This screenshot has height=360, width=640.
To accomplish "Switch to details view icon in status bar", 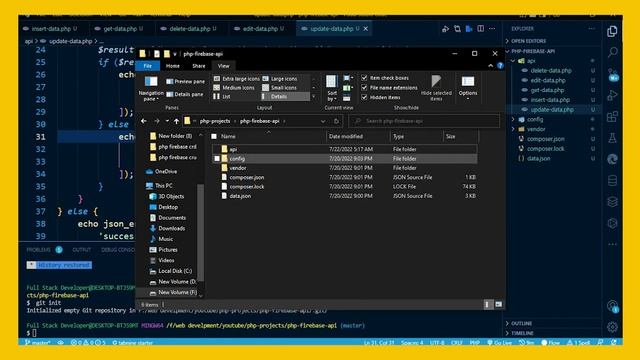I will (x=488, y=304).
